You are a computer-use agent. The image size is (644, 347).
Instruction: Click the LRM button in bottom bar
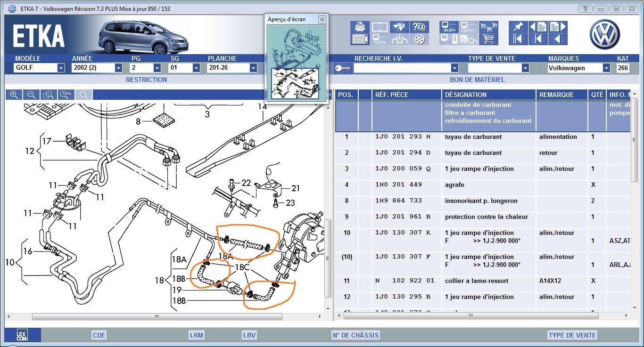coord(196,335)
